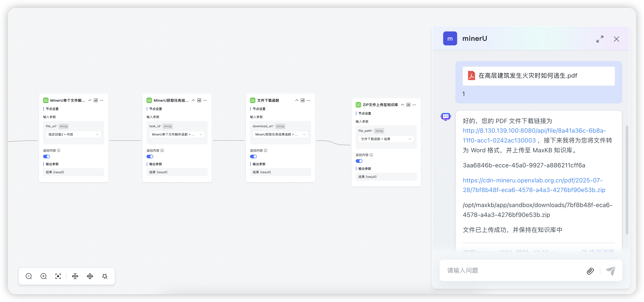The width and height of the screenshot is (644, 302).
Task: Click the 文件下载函数 node title
Action: (x=268, y=100)
